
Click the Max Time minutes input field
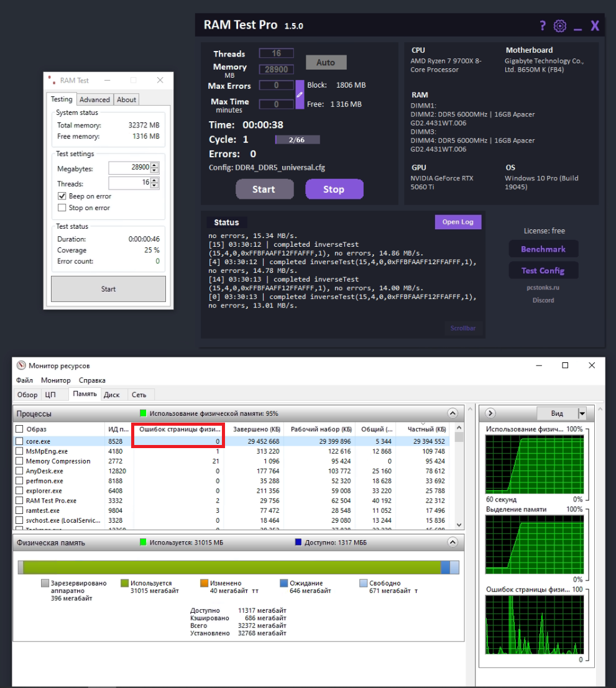click(276, 104)
